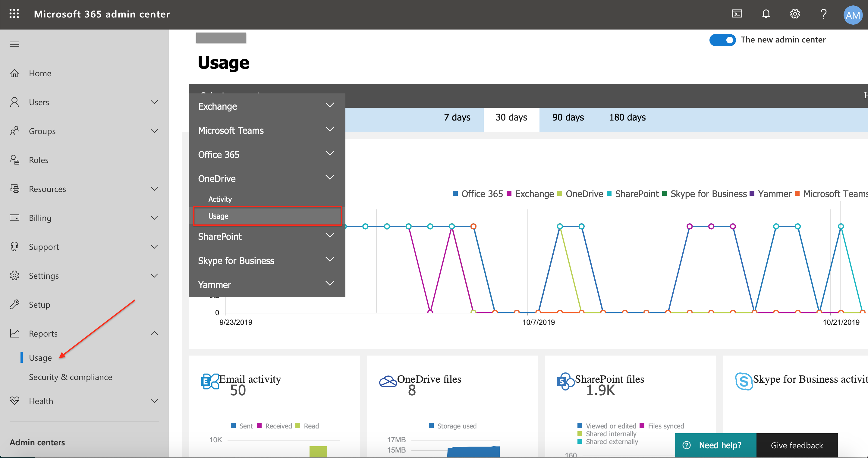Click the Health heart icon
The image size is (868, 458).
click(x=14, y=401)
